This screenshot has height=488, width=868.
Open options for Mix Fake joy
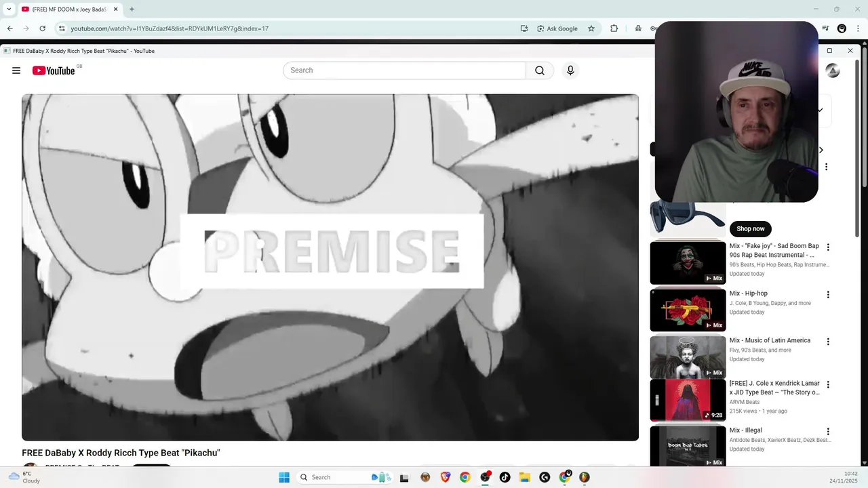[x=827, y=247]
